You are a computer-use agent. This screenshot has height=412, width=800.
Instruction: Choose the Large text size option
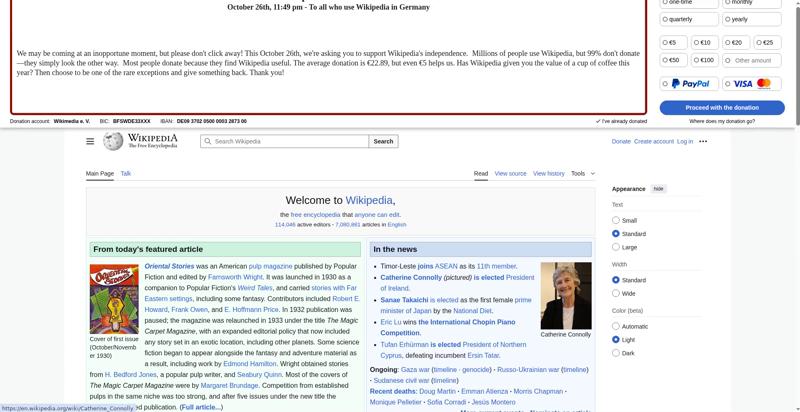point(616,247)
